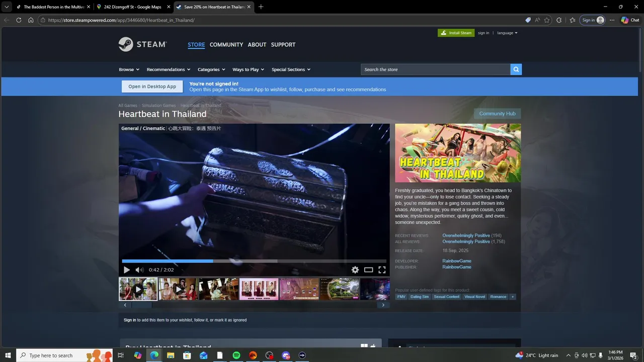Click sign in link in header

tap(484, 33)
